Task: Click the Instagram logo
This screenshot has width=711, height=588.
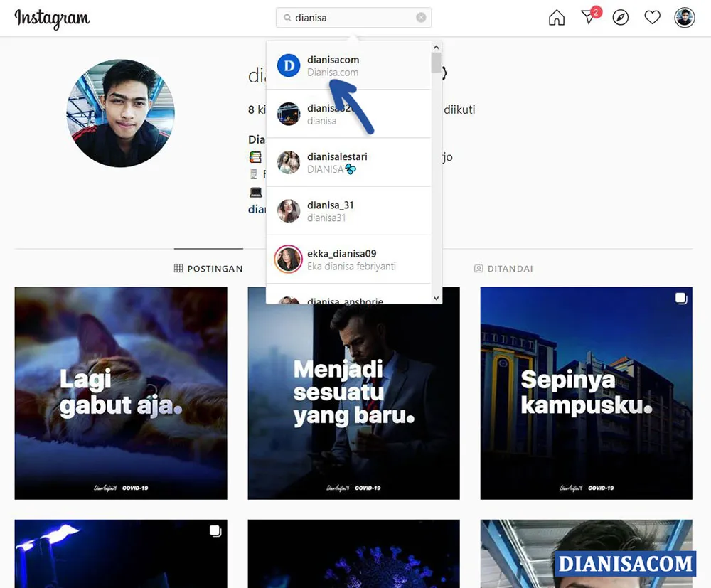Action: [x=52, y=19]
